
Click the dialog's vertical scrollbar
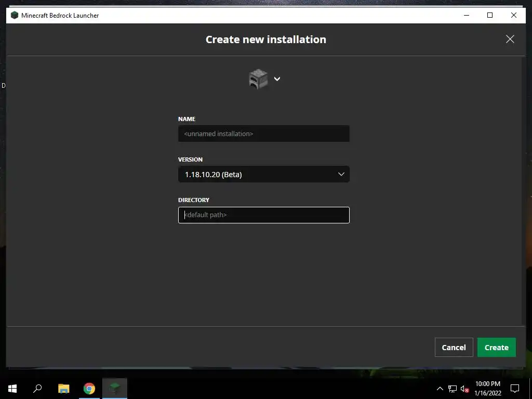click(524, 191)
